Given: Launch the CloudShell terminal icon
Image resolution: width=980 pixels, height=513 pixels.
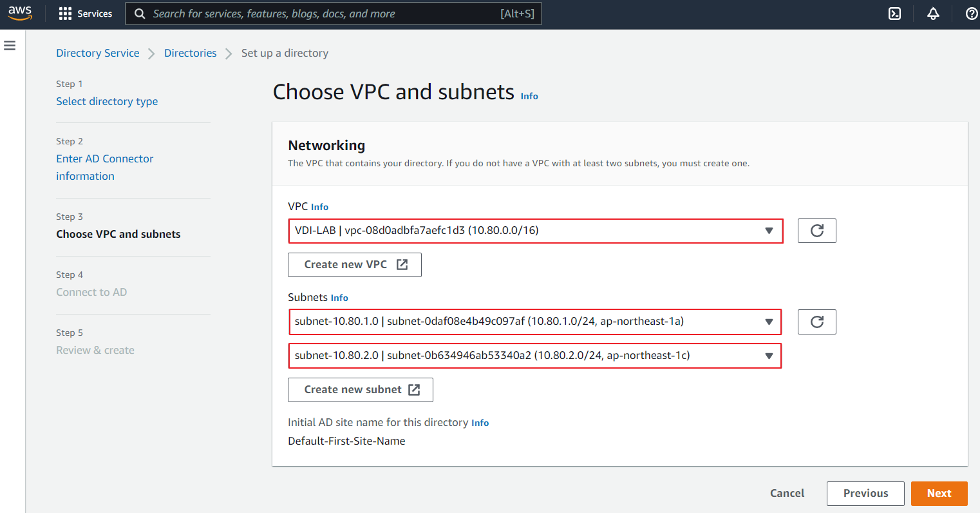Looking at the screenshot, I should click(894, 14).
